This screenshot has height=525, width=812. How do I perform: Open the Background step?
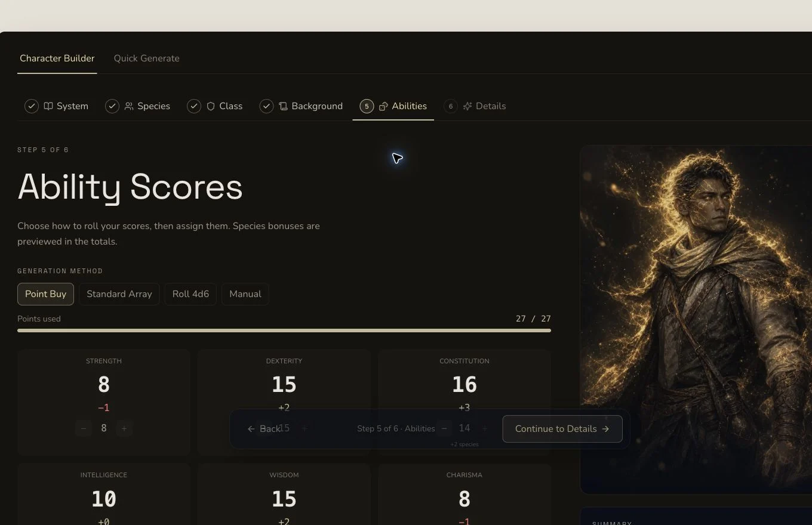[302, 106]
